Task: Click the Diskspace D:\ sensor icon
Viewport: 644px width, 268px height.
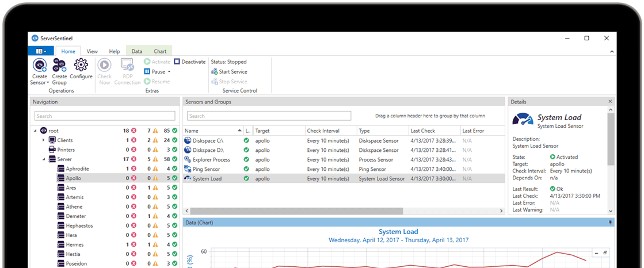Action: (x=188, y=150)
